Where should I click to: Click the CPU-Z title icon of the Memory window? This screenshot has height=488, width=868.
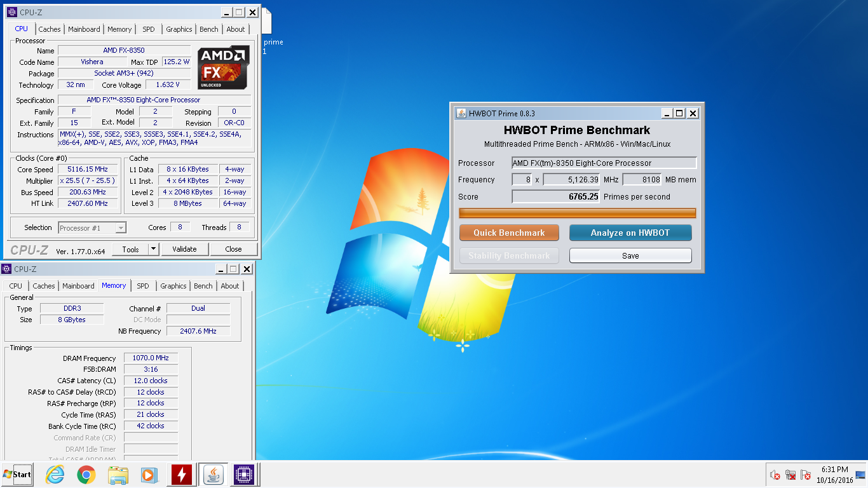click(6, 269)
